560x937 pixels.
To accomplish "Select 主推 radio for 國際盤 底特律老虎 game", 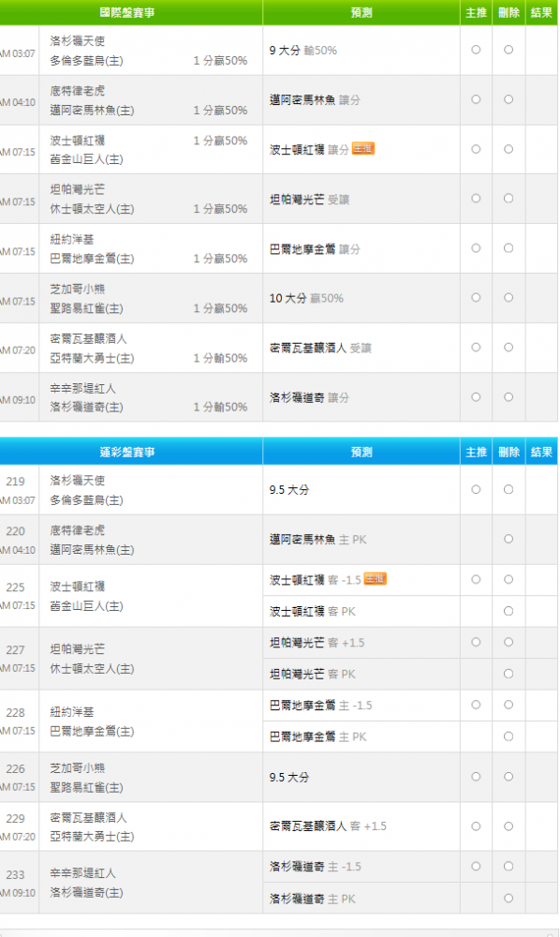I will pyautogui.click(x=476, y=99).
